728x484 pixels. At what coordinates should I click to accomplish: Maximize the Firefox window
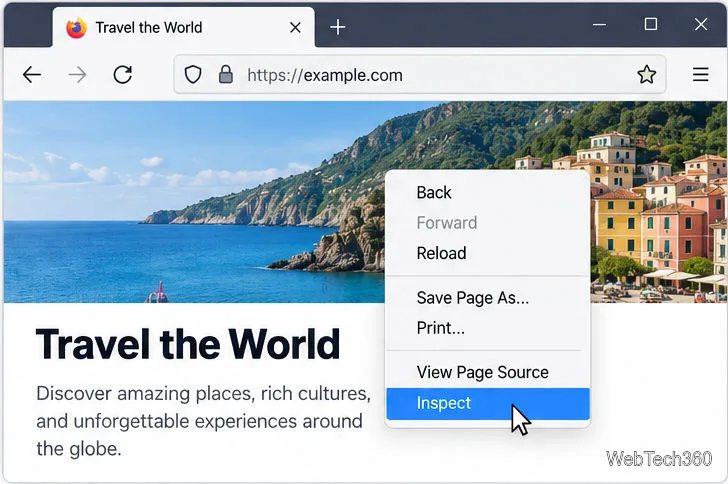click(651, 24)
